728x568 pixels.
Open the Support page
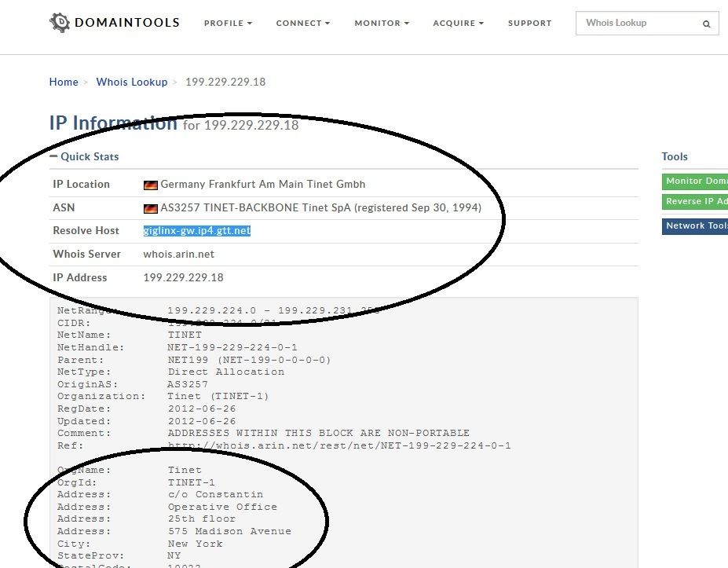(530, 24)
